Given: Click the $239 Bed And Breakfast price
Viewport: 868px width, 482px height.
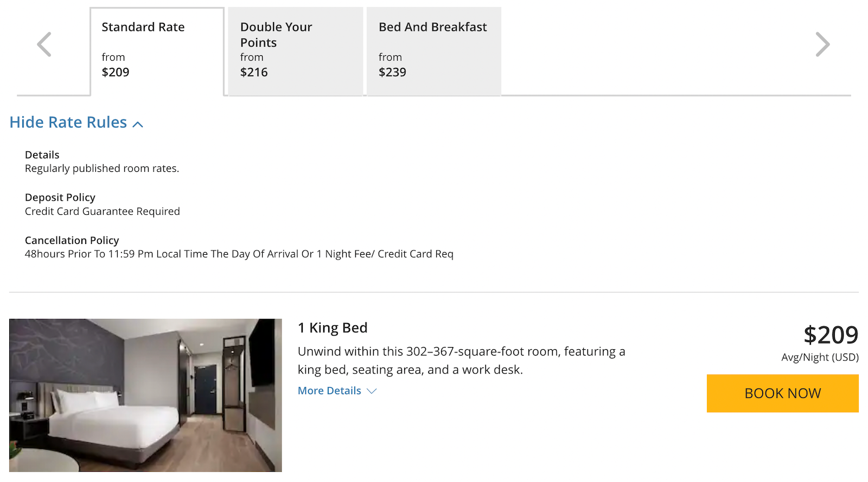Looking at the screenshot, I should pos(392,72).
